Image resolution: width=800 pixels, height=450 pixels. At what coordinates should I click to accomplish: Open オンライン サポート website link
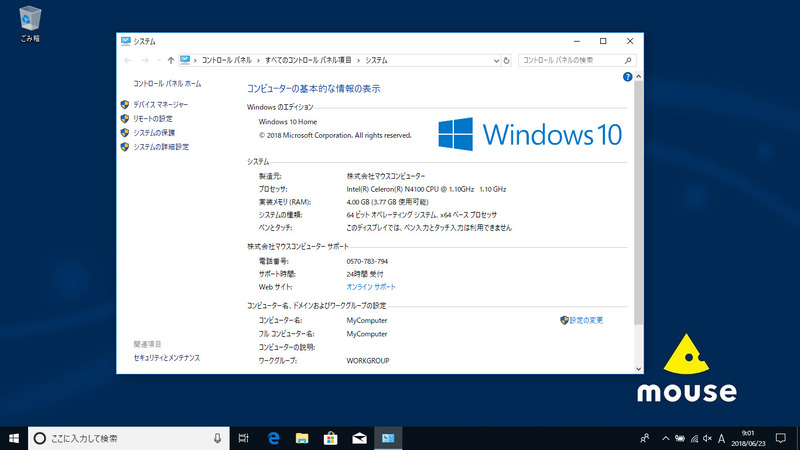(x=371, y=287)
